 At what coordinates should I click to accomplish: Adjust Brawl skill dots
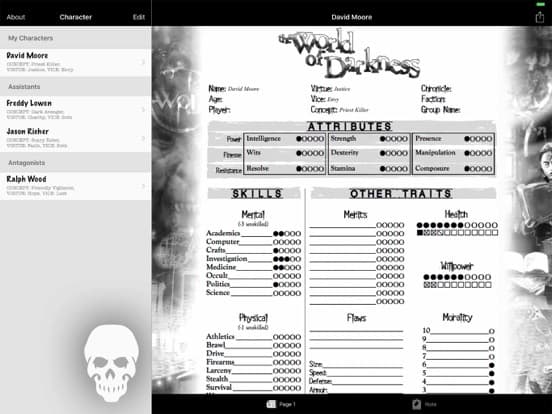click(287, 345)
